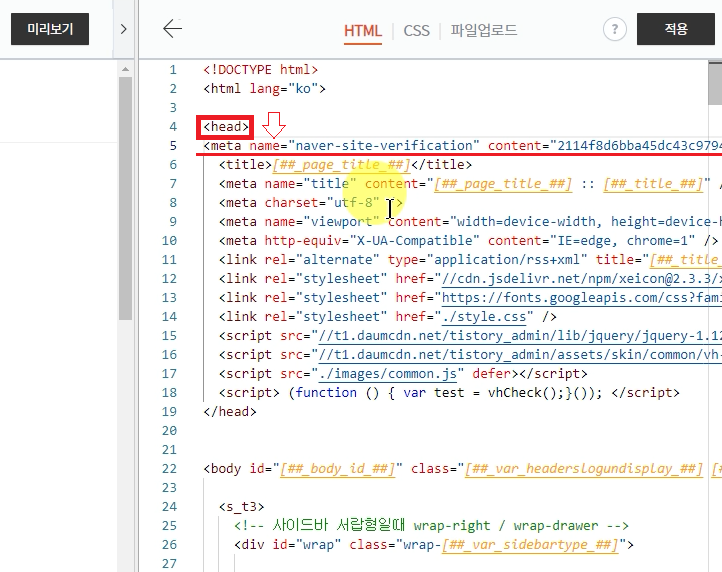Switch to the CSS tab
The height and width of the screenshot is (572, 722).
pos(416,31)
